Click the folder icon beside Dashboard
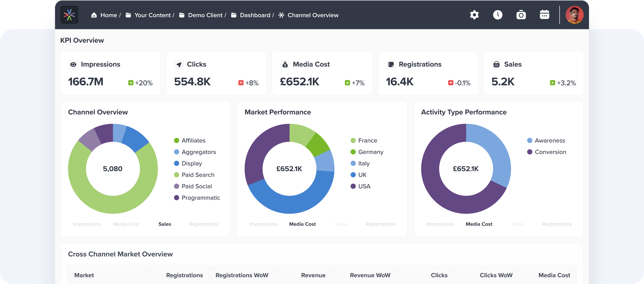The image size is (644, 284). click(x=234, y=15)
